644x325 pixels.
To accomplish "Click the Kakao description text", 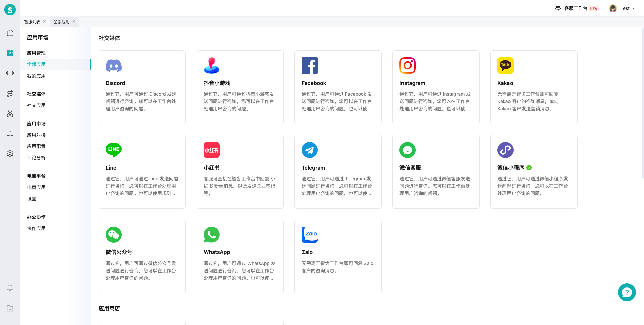I will [x=528, y=101].
